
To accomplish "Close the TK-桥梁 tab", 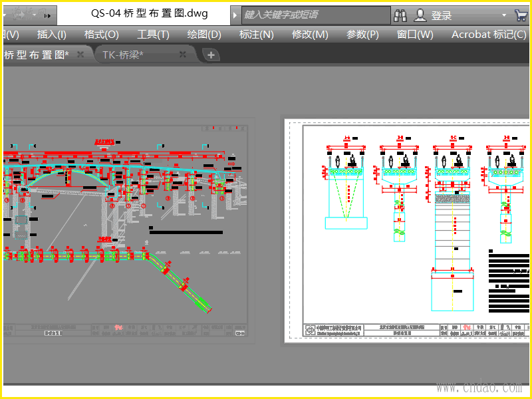I will click(x=183, y=55).
